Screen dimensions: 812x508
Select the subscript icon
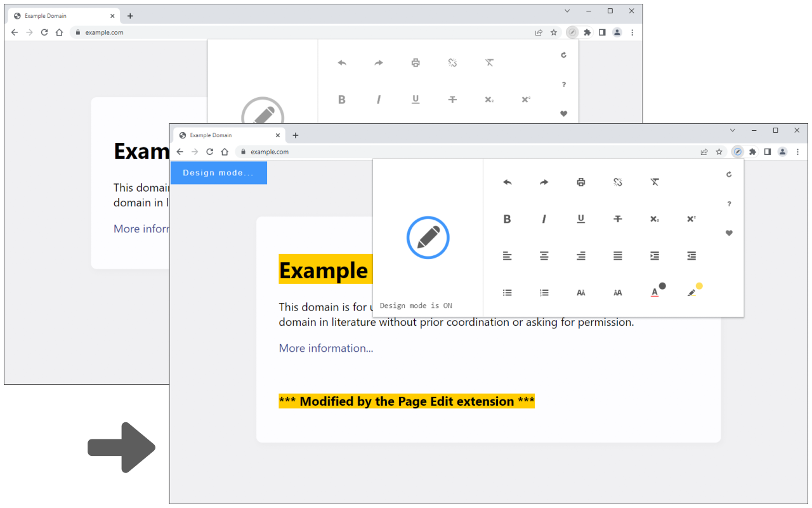tap(655, 218)
